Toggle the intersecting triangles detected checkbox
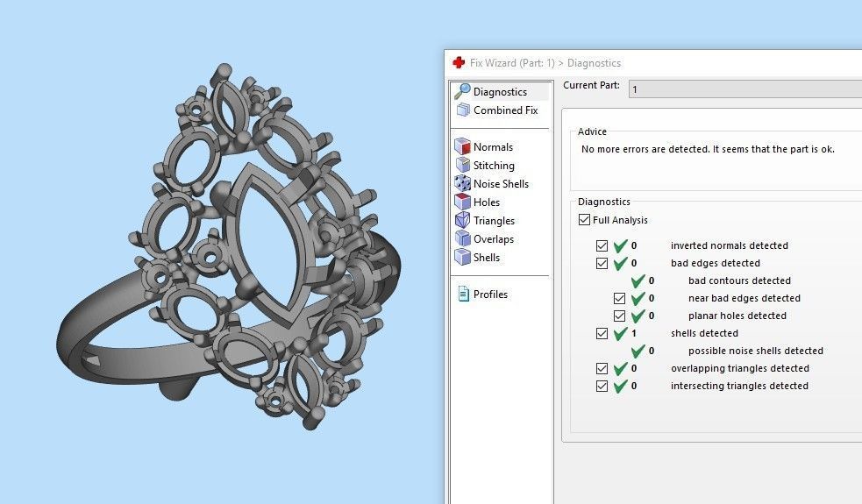 602,386
